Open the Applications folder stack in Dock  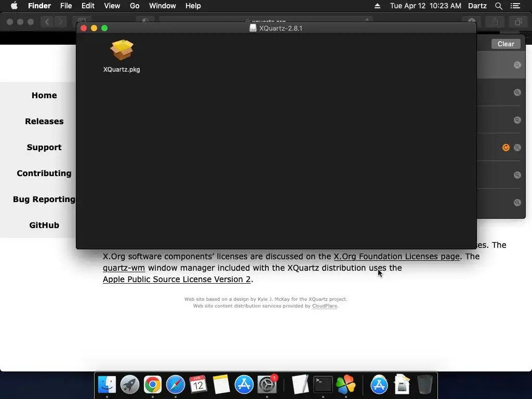379,384
